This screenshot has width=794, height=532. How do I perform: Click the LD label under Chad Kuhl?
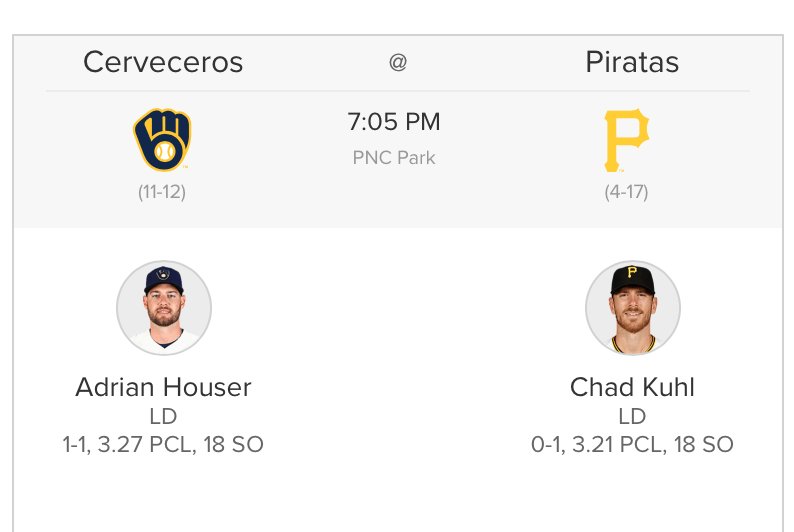[632, 416]
